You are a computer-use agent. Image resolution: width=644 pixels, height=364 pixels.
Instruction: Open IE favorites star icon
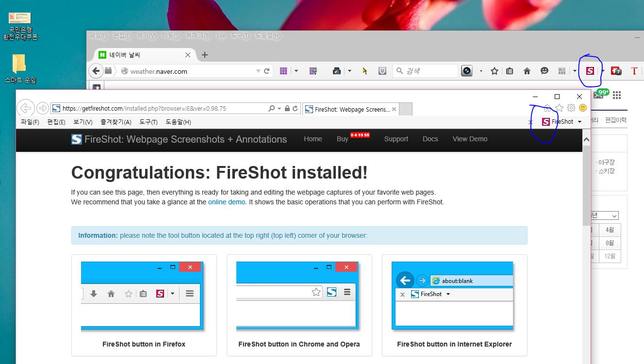pyautogui.click(x=559, y=108)
